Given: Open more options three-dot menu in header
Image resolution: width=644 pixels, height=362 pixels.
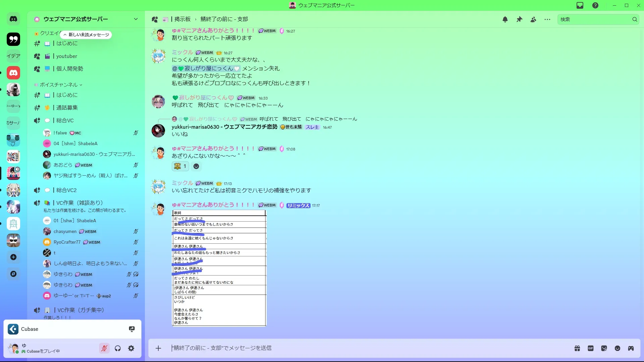Looking at the screenshot, I should (x=547, y=19).
